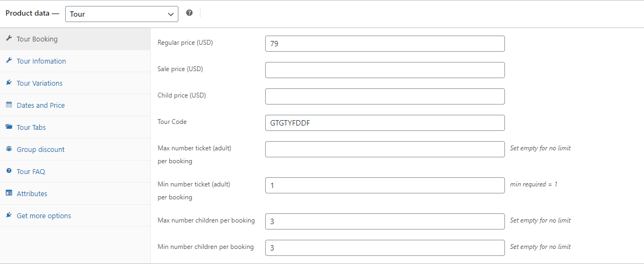Click the folder icon beside Tour Tabs
Screen dimensions: 644x264
click(x=9, y=127)
